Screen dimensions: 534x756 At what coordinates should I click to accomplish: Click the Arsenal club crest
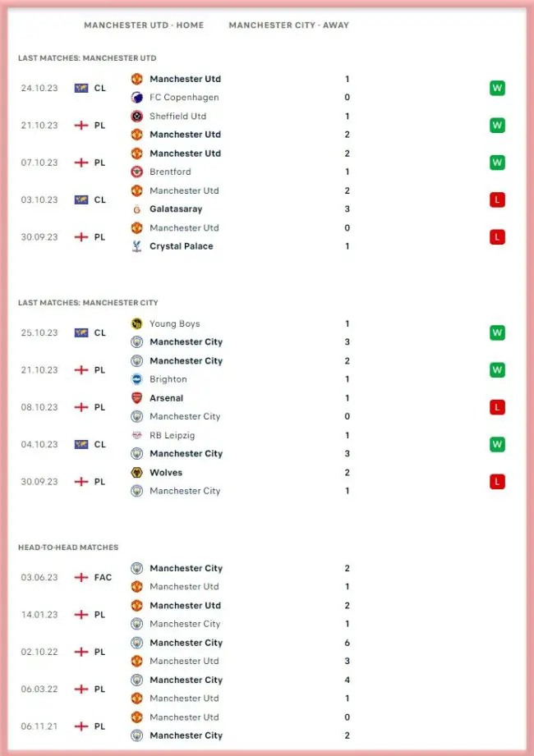(x=137, y=398)
